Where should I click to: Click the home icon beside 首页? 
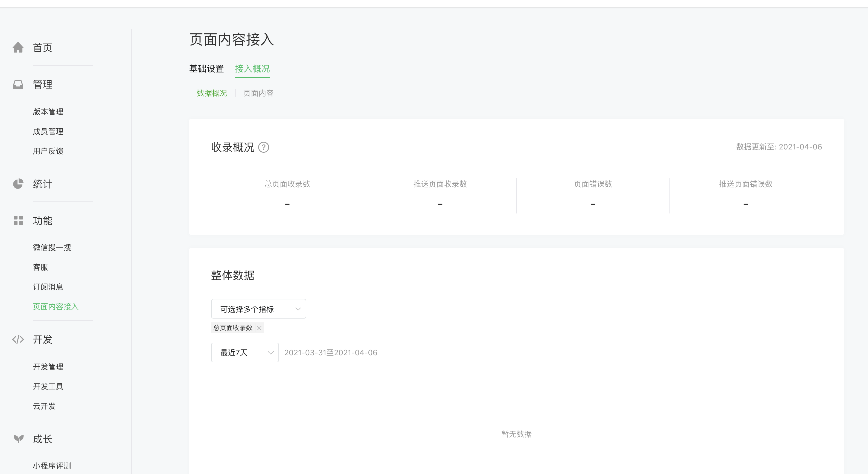tap(18, 48)
